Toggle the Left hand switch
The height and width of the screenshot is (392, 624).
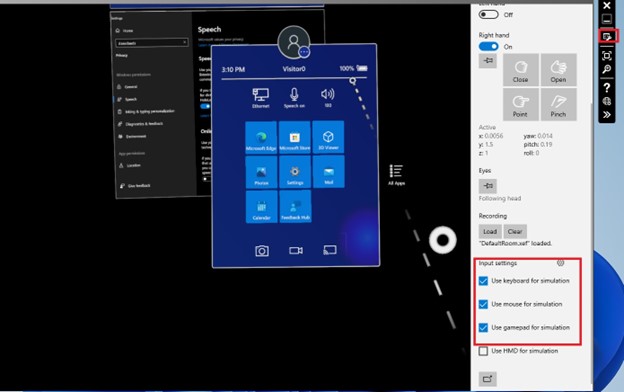488,14
